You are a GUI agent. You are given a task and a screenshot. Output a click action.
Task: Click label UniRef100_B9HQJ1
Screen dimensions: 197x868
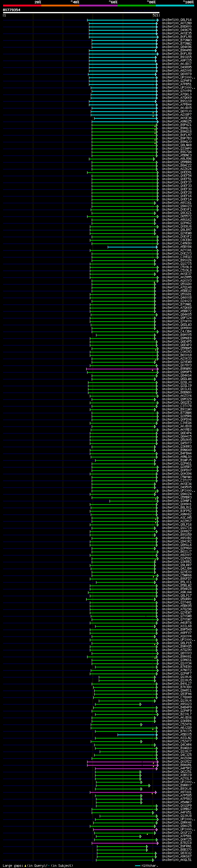point(177,128)
